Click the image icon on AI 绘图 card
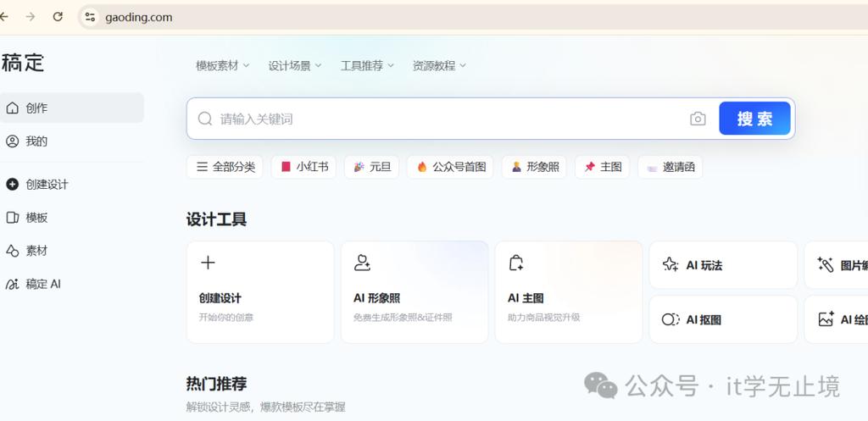The image size is (868, 421). 826,319
